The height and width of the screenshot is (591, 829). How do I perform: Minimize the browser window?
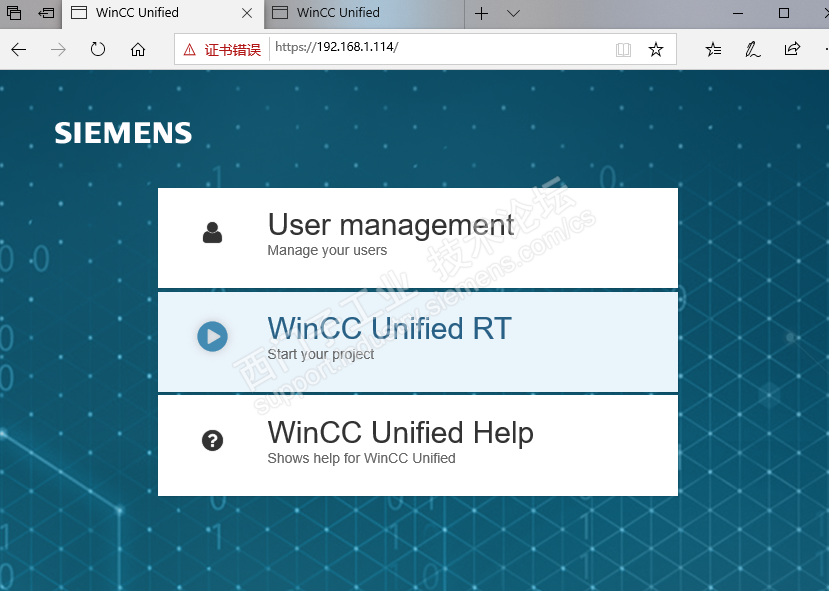738,13
